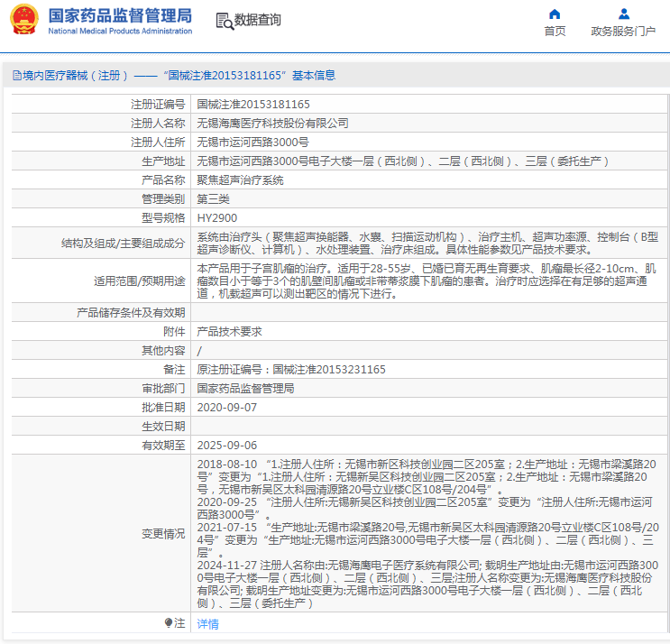Click expiry date 2025-09-06
Screen dimensions: 670x644
pos(227,446)
